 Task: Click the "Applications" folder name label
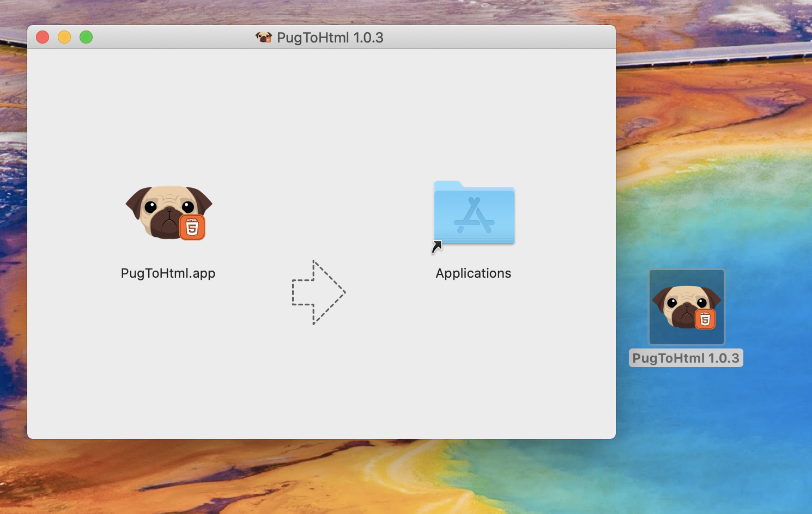pos(474,273)
